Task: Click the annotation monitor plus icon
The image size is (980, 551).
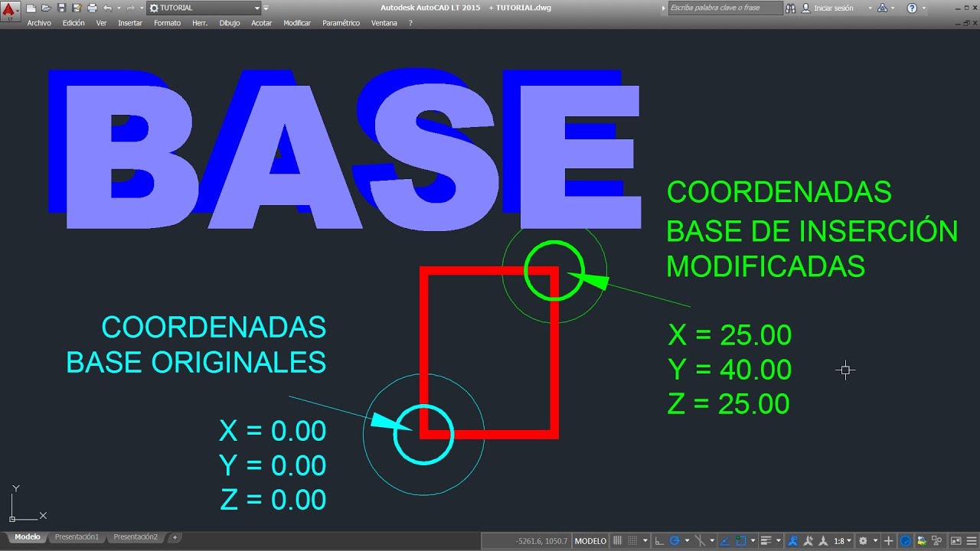Action: click(x=888, y=541)
